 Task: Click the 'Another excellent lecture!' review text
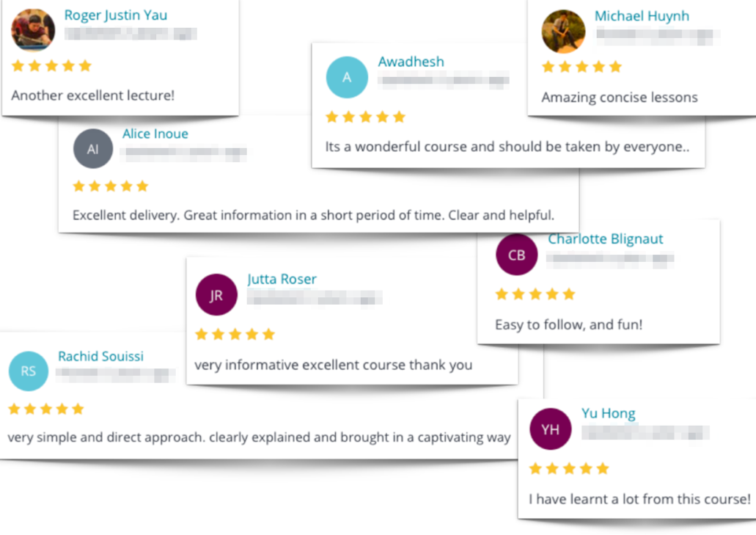[93, 95]
